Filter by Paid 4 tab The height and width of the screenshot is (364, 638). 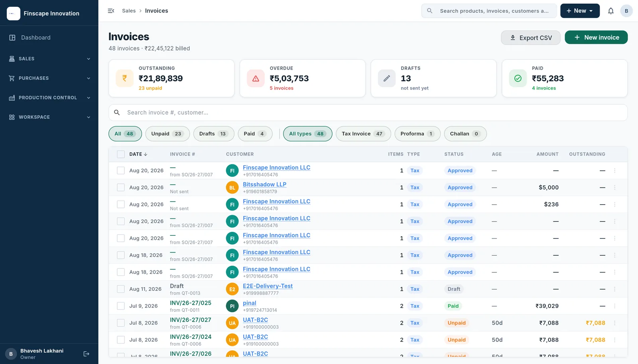pyautogui.click(x=255, y=134)
